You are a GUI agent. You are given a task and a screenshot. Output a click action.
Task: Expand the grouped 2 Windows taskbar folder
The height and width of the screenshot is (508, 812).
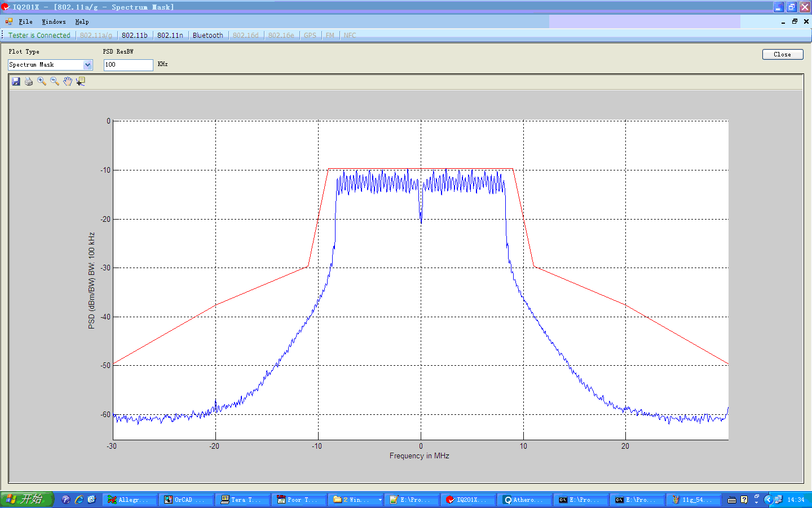click(x=355, y=500)
